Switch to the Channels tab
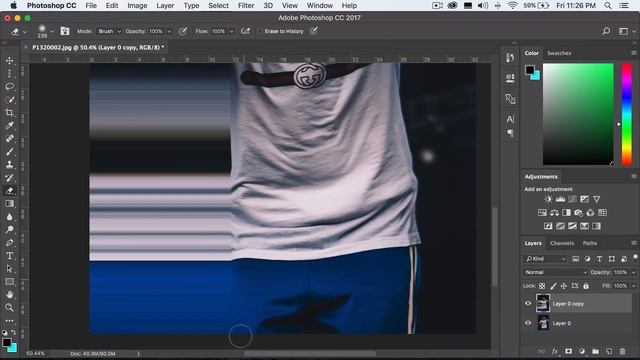Viewport: 640px width, 360px height. pos(562,243)
